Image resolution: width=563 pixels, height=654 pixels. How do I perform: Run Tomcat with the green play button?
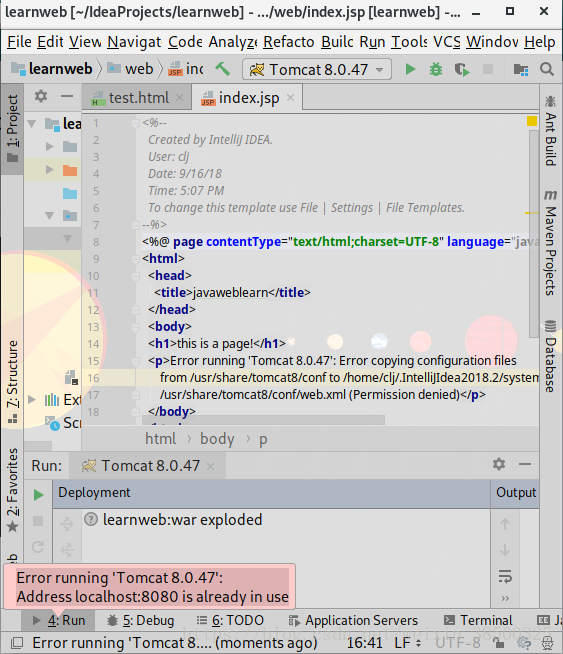pos(410,69)
